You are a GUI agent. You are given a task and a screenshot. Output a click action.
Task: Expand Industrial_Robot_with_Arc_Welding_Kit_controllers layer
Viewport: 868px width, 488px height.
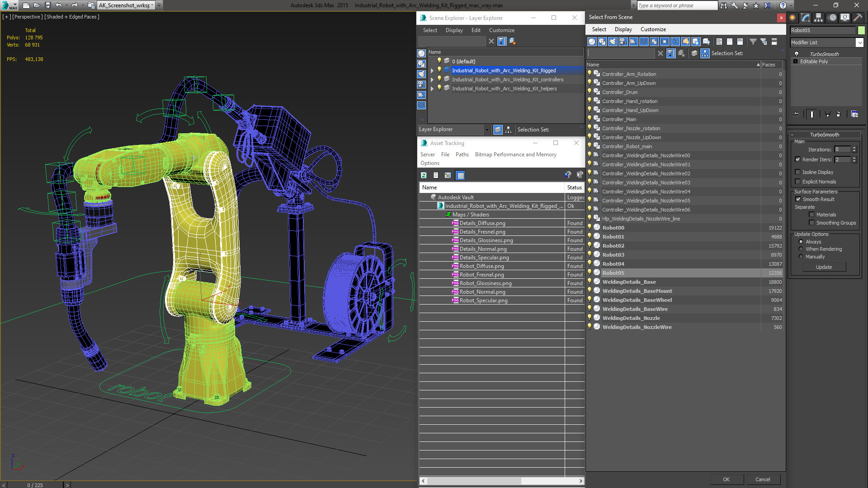click(432, 80)
